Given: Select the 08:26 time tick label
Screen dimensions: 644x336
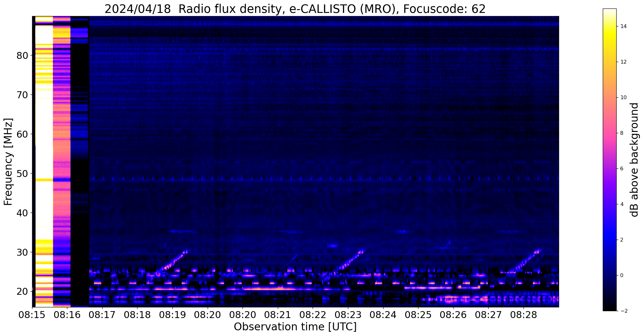Looking at the screenshot, I should (x=453, y=315).
